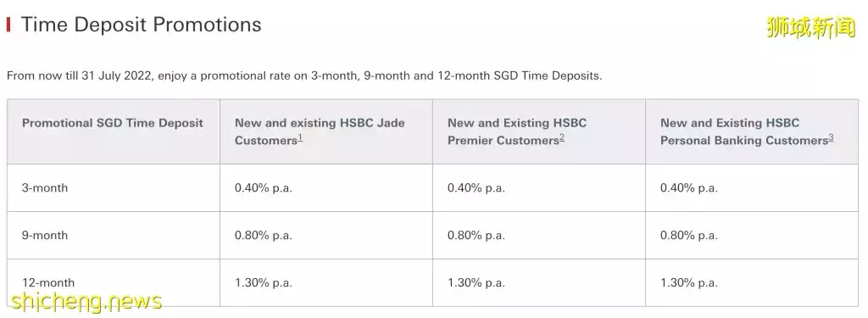Click the Time Deposit Promotions heading
Screen dimensions: 868x318
point(142,25)
